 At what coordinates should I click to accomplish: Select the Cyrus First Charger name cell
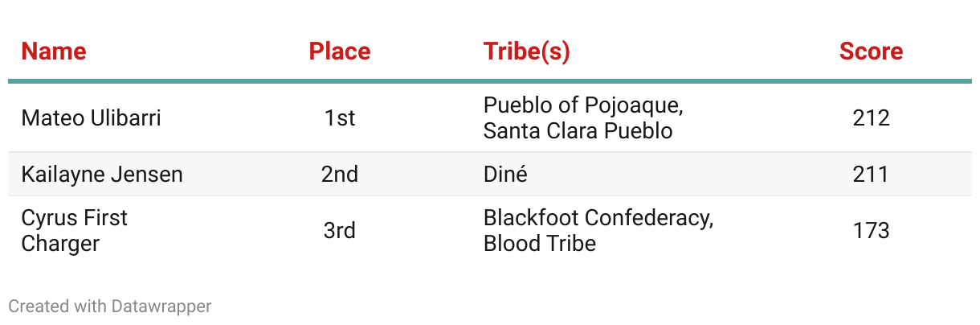pos(75,231)
